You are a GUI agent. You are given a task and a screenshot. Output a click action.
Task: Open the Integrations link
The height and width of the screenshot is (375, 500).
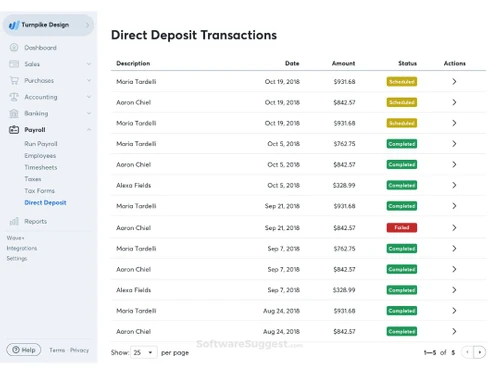click(22, 248)
